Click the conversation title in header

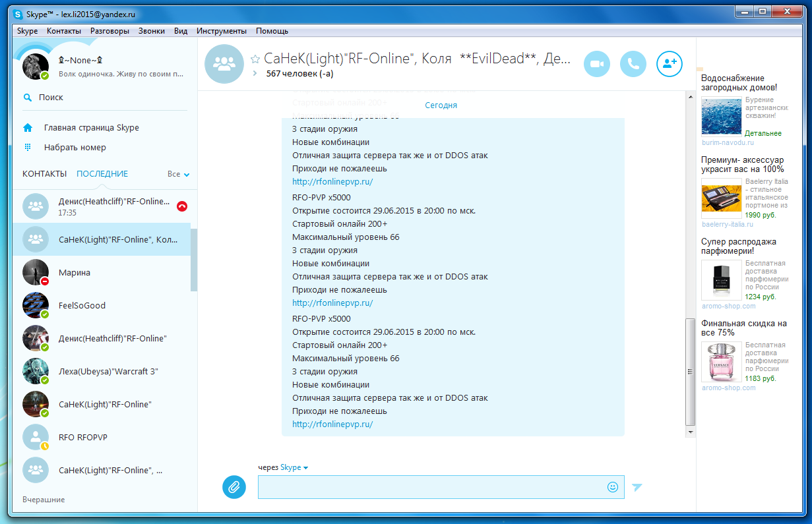(x=417, y=59)
